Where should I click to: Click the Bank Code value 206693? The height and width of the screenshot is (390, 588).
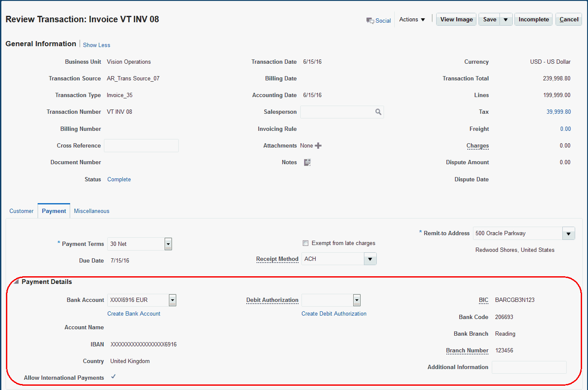click(504, 317)
